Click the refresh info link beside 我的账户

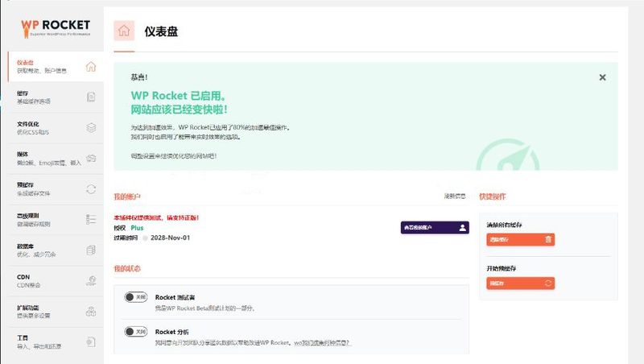point(455,196)
